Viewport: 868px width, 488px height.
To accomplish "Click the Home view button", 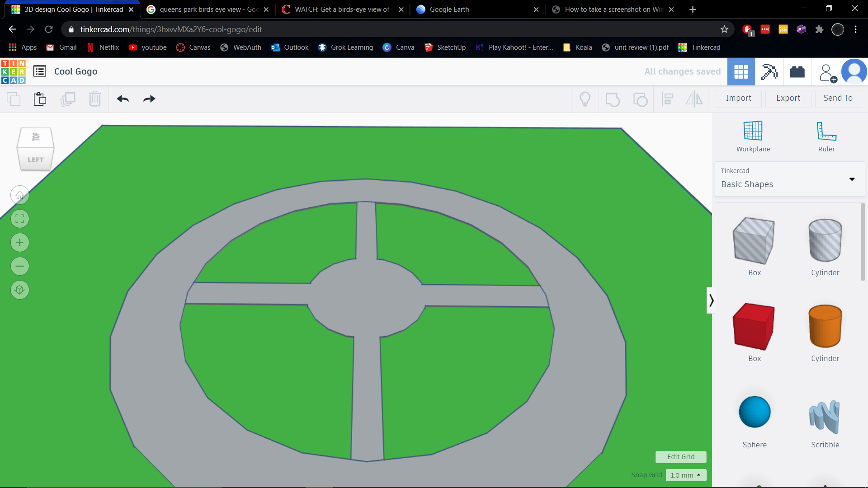I will (x=20, y=195).
